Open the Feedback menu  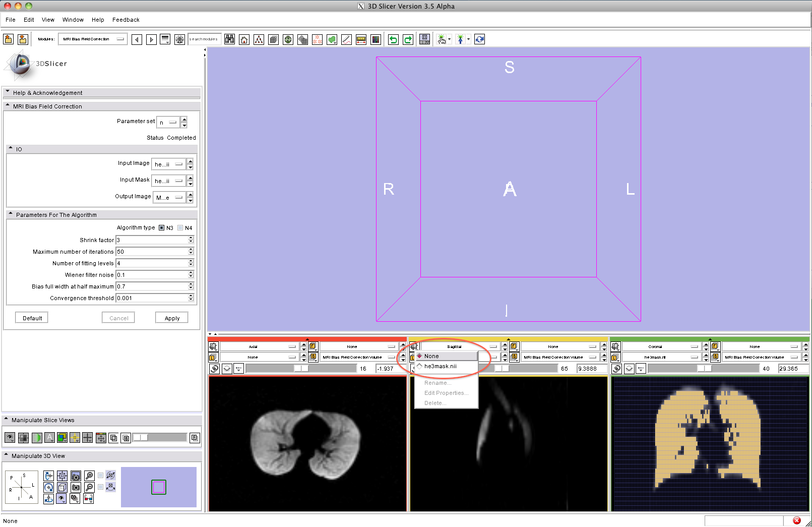click(126, 20)
